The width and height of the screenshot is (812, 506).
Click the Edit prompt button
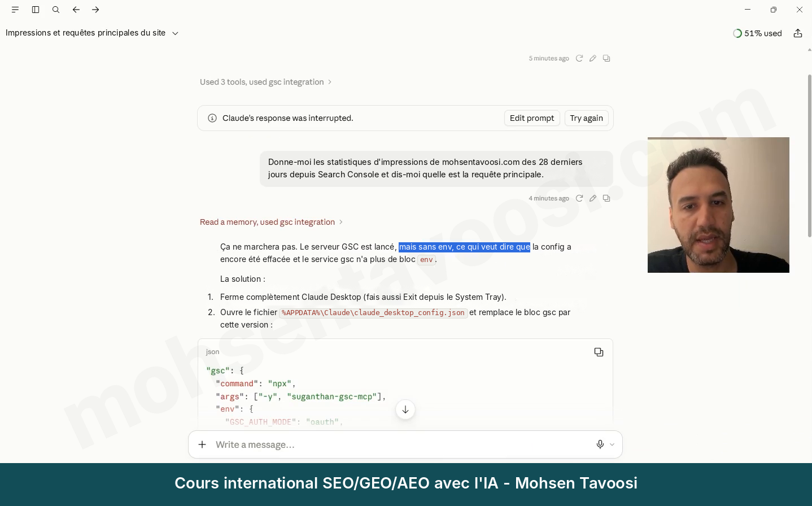pyautogui.click(x=532, y=118)
